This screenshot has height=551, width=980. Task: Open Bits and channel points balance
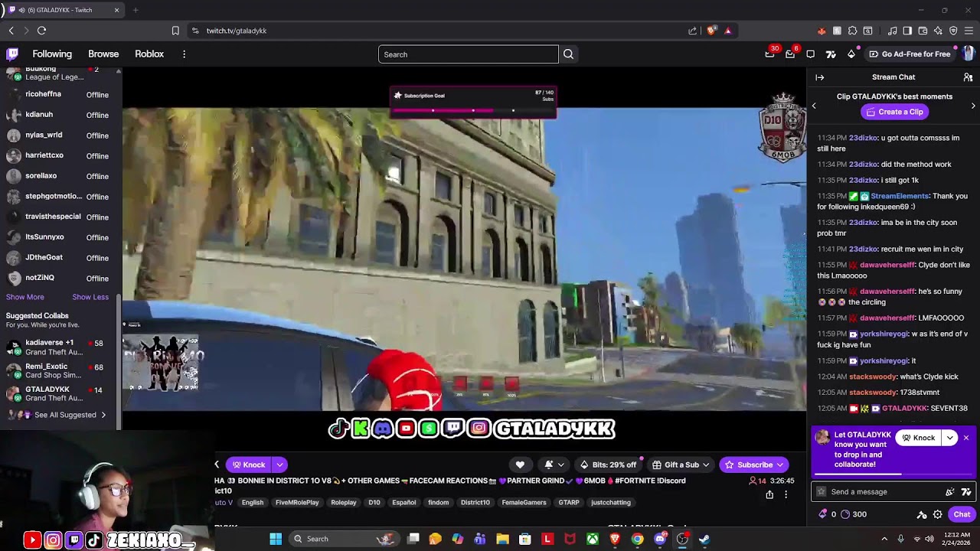coord(828,514)
